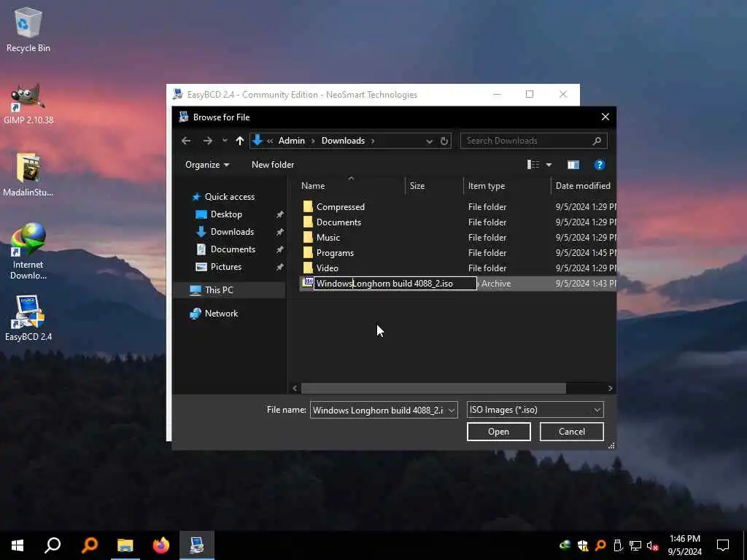Select This PC in the navigation pane
The image size is (747, 560).
[219, 290]
